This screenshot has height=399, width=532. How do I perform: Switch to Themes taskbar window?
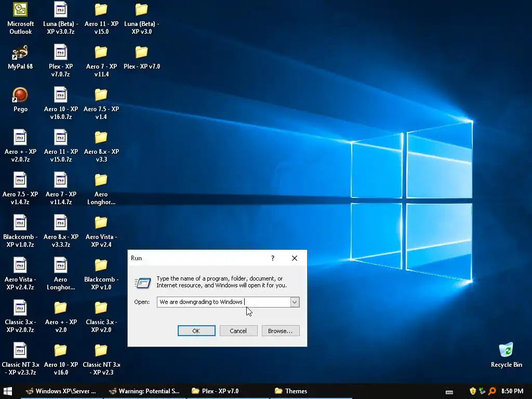(311, 391)
